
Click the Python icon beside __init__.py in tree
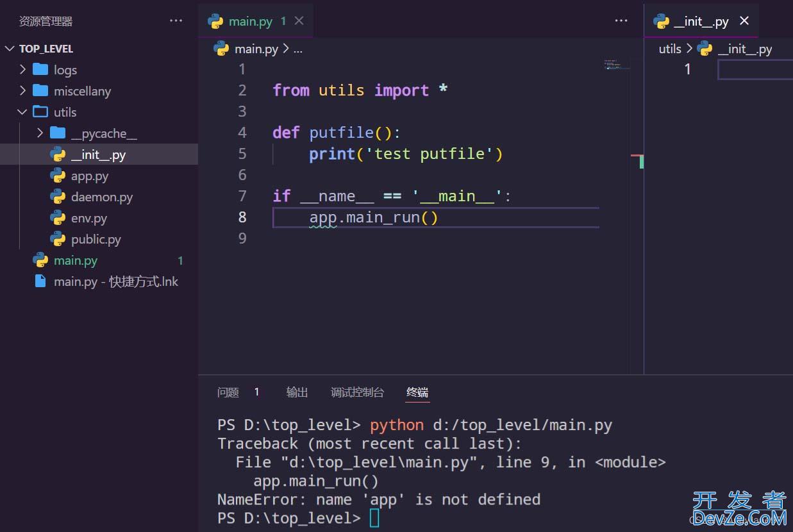pos(58,154)
